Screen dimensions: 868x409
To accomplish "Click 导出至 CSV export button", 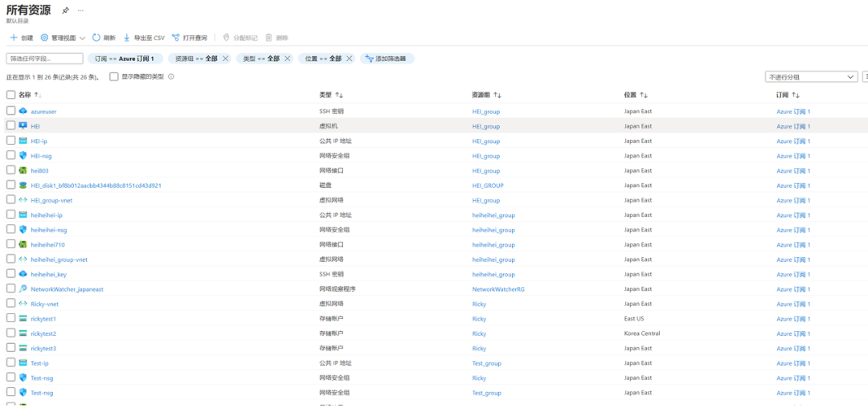I will (143, 38).
